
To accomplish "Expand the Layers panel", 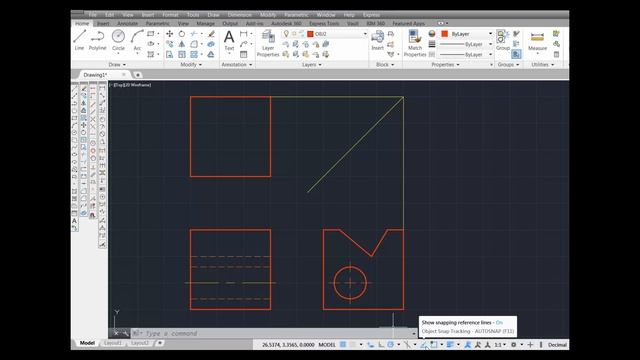I will [311, 64].
